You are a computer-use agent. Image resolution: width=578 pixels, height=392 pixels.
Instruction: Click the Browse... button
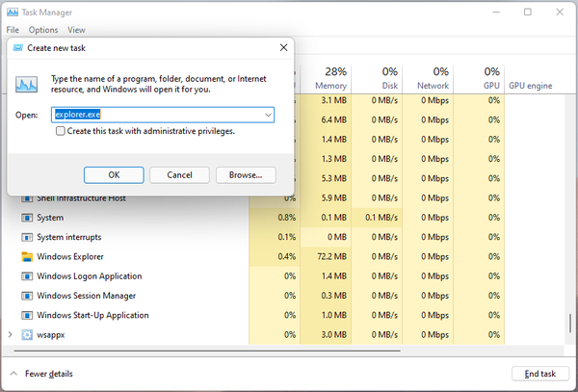[246, 175]
